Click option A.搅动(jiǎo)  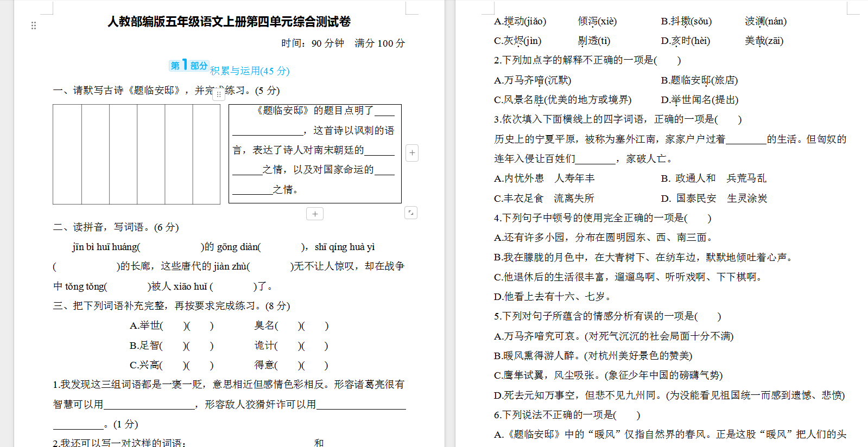(x=520, y=21)
